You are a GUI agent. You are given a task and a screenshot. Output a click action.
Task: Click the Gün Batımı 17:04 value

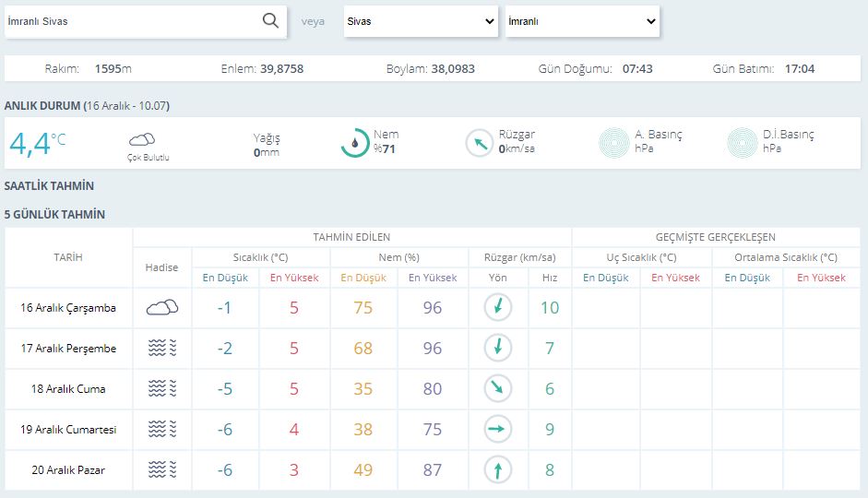[x=800, y=68]
